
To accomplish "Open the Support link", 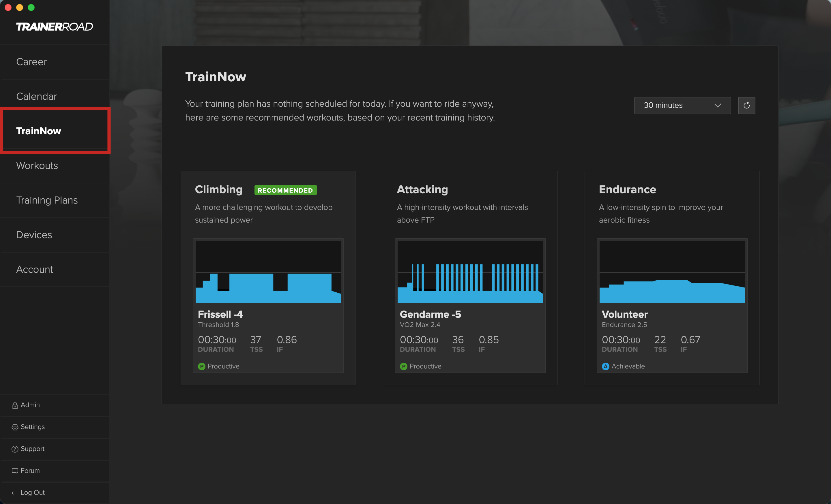I will point(32,449).
